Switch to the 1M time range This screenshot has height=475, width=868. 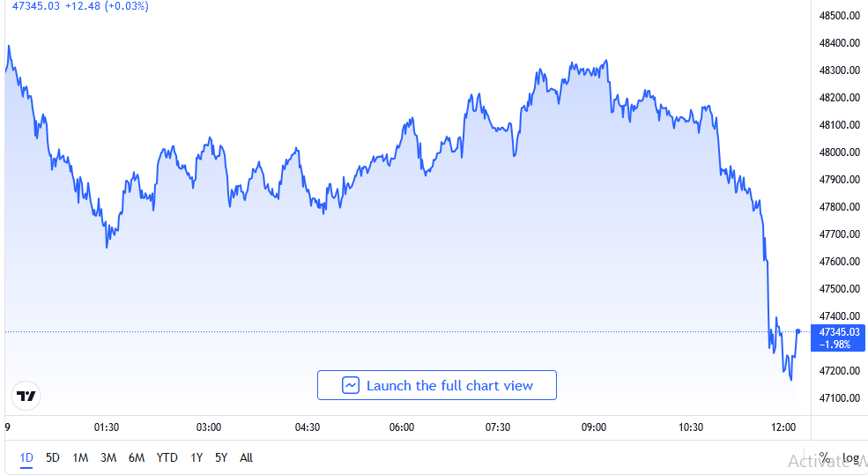click(80, 457)
